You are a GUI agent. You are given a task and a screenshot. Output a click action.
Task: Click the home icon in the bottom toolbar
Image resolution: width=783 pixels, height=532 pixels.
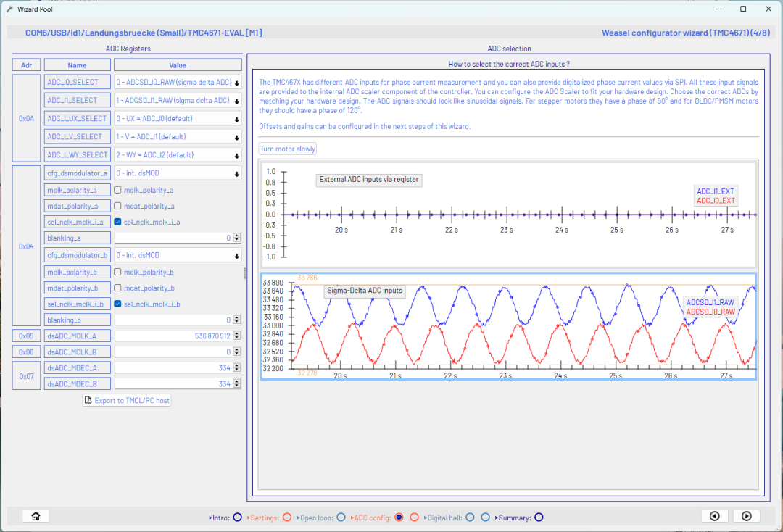[x=35, y=515]
